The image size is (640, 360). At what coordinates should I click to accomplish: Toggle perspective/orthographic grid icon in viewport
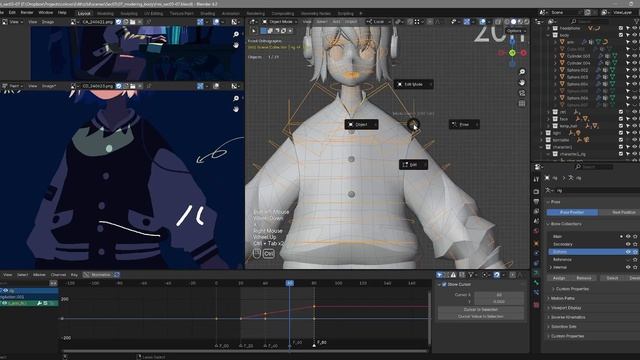tap(522, 103)
